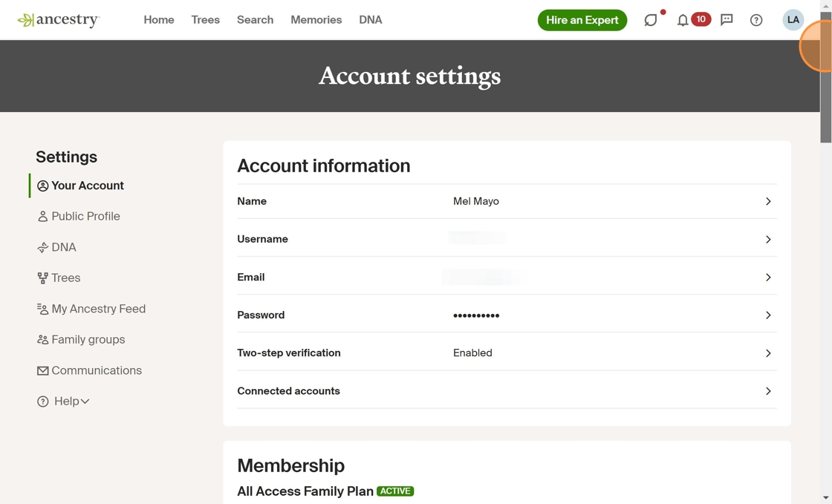Click the Membership heading
Viewport: 832px width, 504px height.
click(x=290, y=465)
